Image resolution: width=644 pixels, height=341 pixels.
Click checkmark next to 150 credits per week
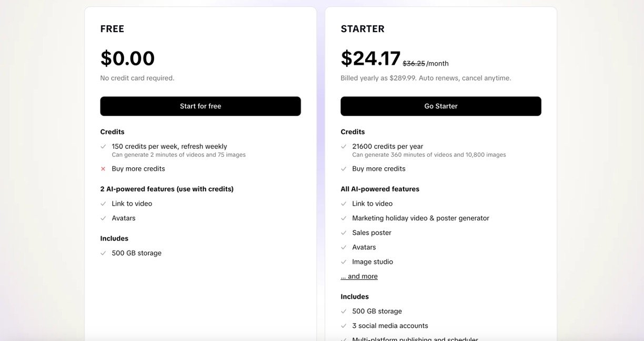pos(103,147)
